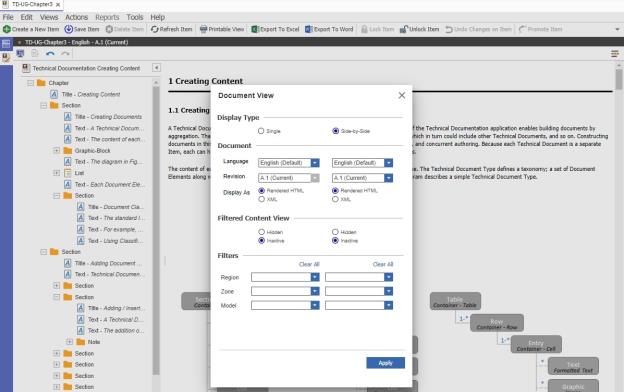624x392 pixels.
Task: Select XML display for right document
Action: (335, 199)
